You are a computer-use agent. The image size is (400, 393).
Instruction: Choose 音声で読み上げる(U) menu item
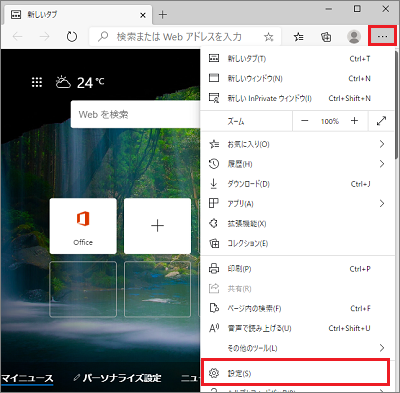coord(297,328)
